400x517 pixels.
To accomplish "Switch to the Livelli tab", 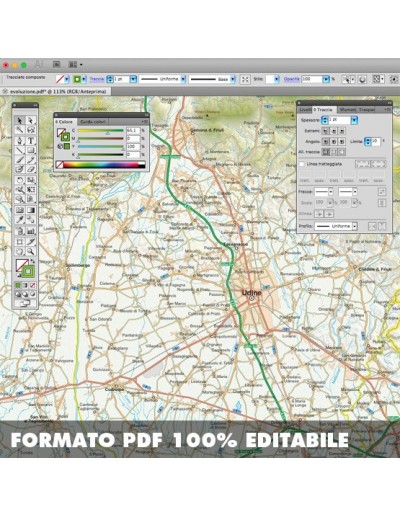I will click(304, 110).
